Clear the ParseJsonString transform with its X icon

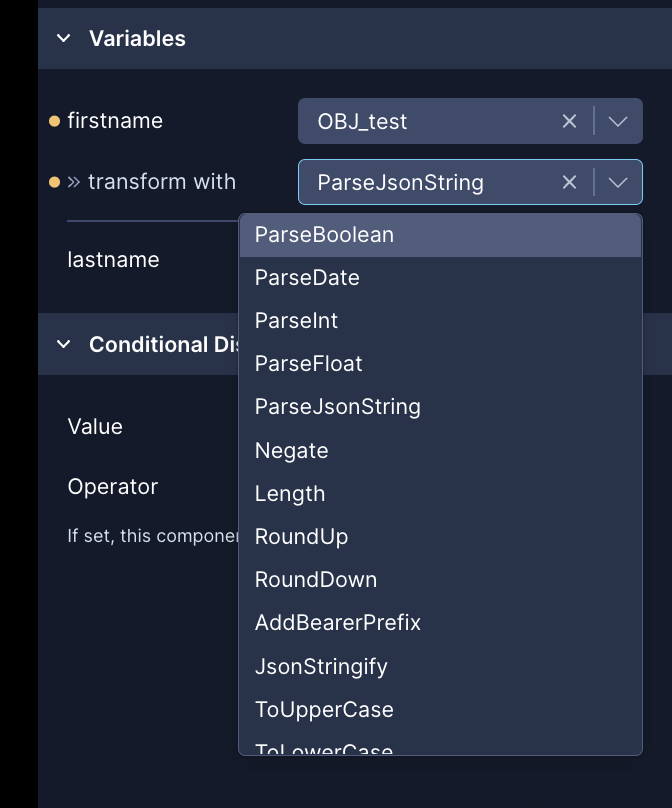click(x=569, y=182)
